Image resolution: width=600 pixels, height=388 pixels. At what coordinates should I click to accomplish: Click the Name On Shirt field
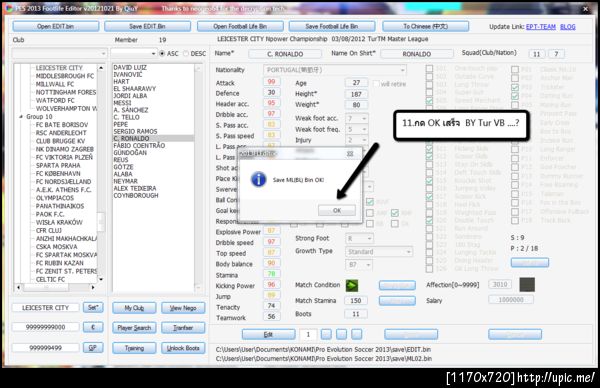pyautogui.click(x=417, y=54)
